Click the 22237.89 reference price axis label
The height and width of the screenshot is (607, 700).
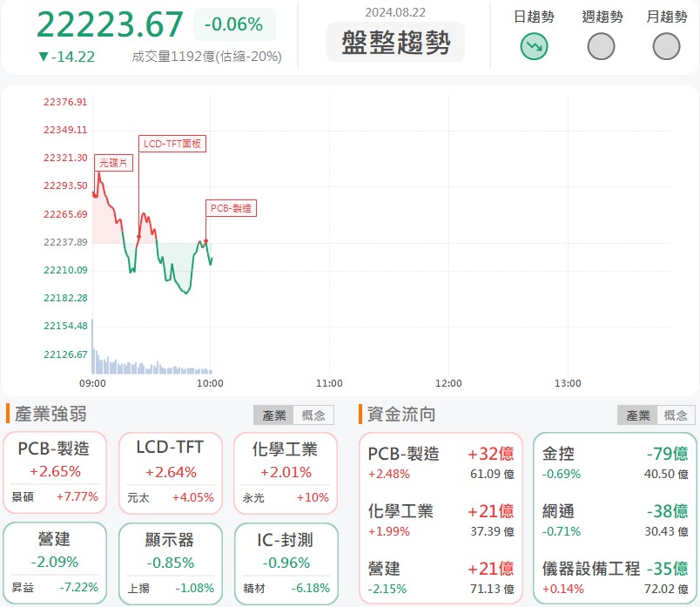coord(65,242)
